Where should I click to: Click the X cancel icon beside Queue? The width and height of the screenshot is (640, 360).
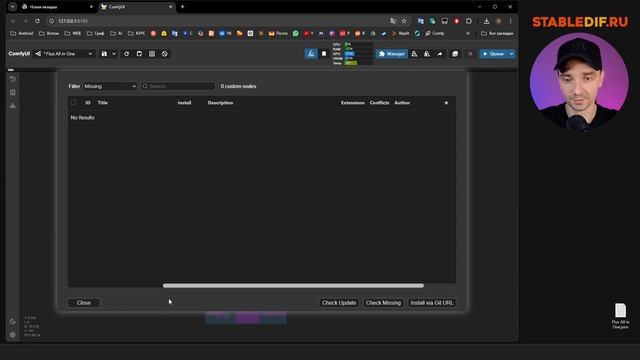[470, 54]
